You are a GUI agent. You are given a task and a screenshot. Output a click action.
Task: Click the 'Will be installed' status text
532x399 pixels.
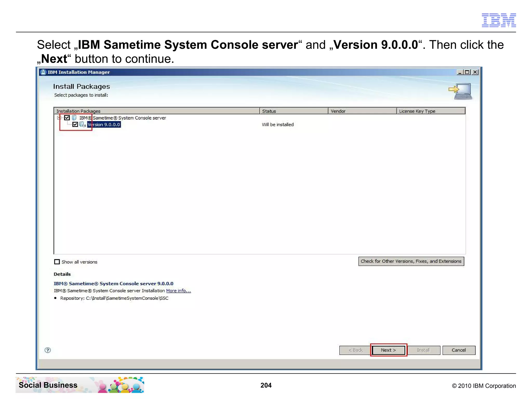(x=278, y=124)
